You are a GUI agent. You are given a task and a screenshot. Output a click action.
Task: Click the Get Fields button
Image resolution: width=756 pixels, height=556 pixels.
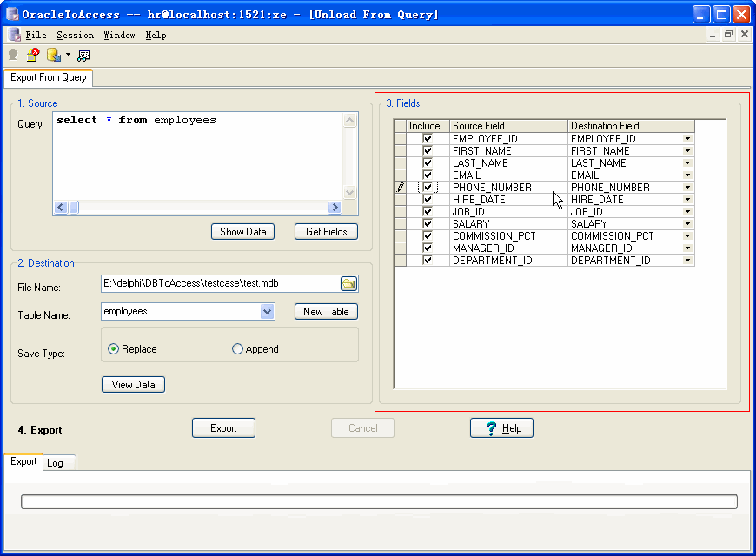pyautogui.click(x=326, y=232)
